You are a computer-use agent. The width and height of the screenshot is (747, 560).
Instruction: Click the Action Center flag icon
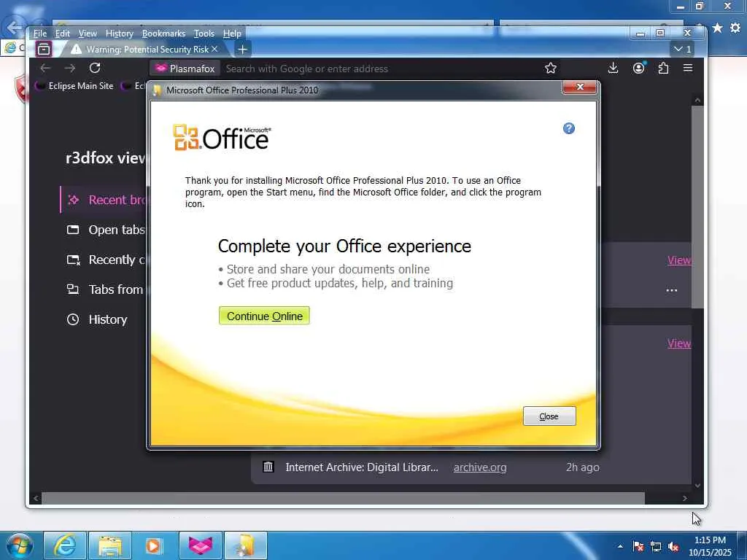pos(638,546)
